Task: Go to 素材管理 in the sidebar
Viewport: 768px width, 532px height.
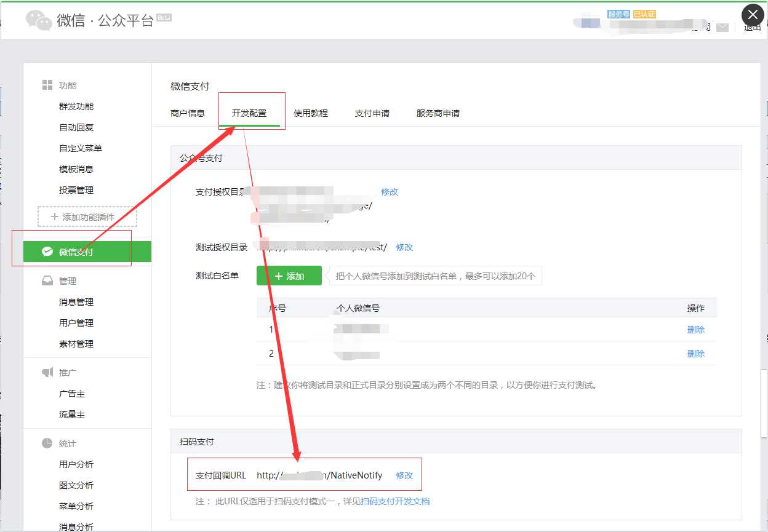Action: click(76, 344)
